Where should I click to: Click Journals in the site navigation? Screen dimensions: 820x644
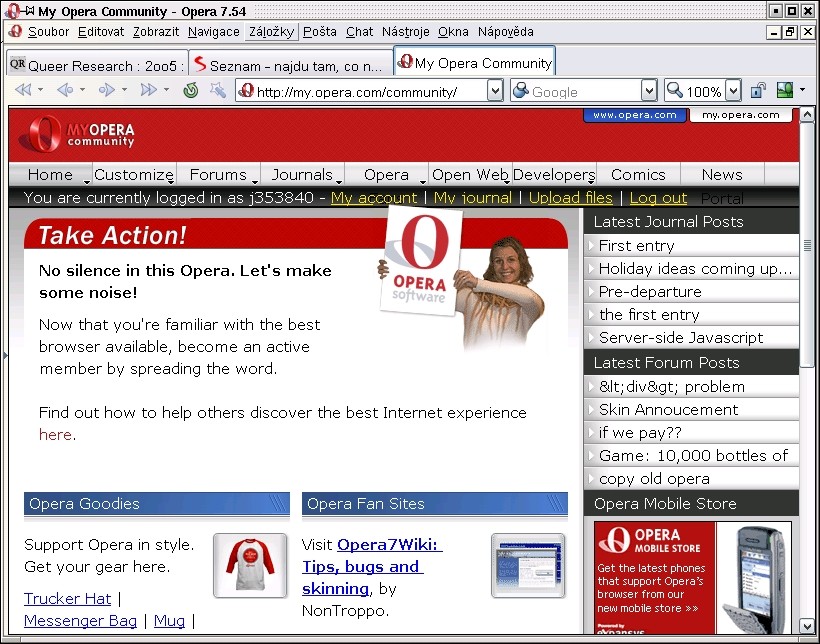[302, 174]
